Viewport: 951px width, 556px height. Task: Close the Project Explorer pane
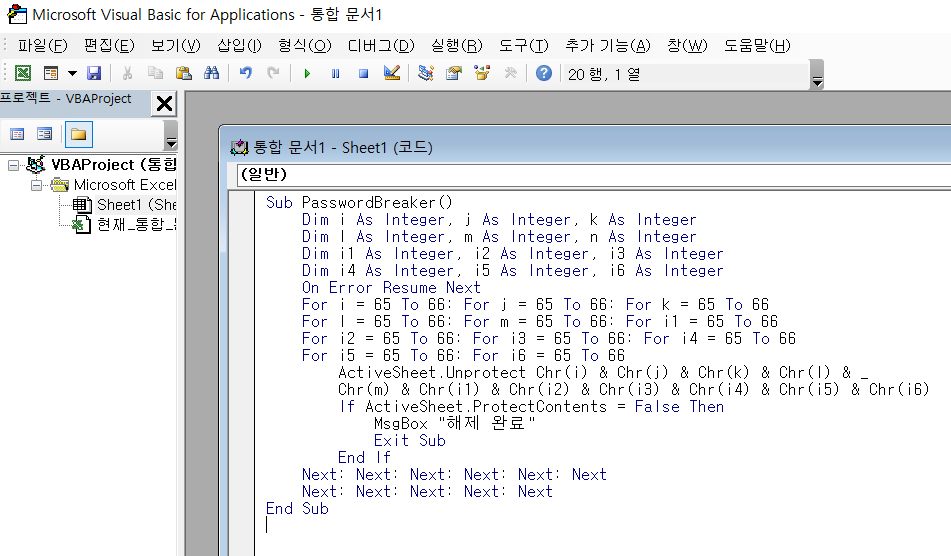[x=164, y=104]
